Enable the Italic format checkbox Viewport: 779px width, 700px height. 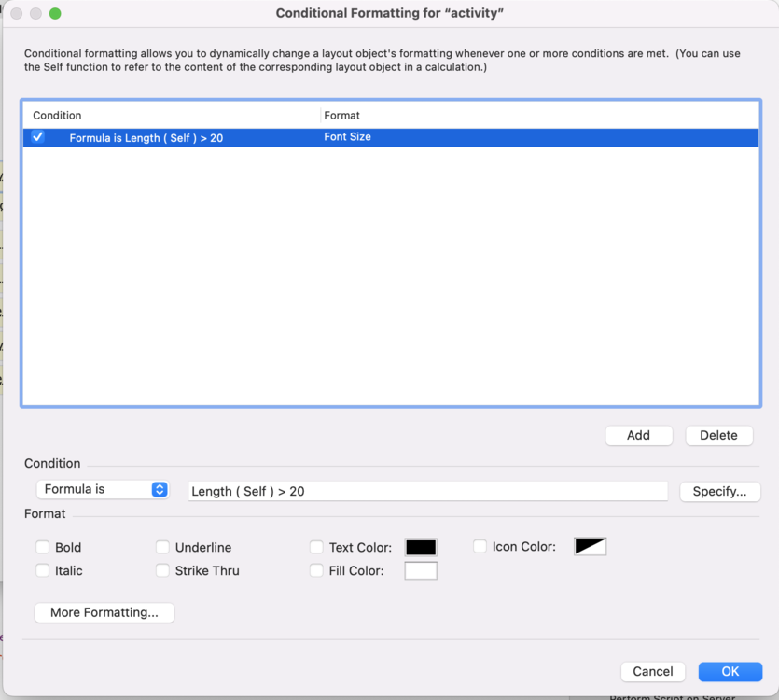click(43, 570)
